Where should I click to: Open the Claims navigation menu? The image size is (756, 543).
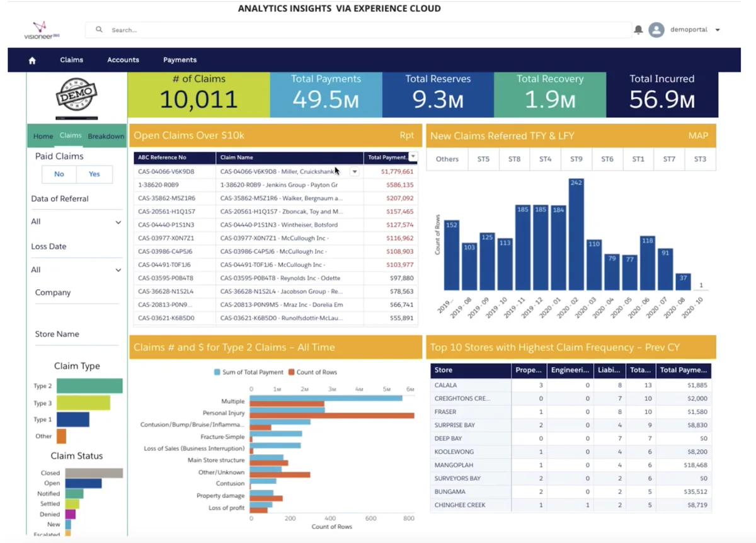coord(72,60)
